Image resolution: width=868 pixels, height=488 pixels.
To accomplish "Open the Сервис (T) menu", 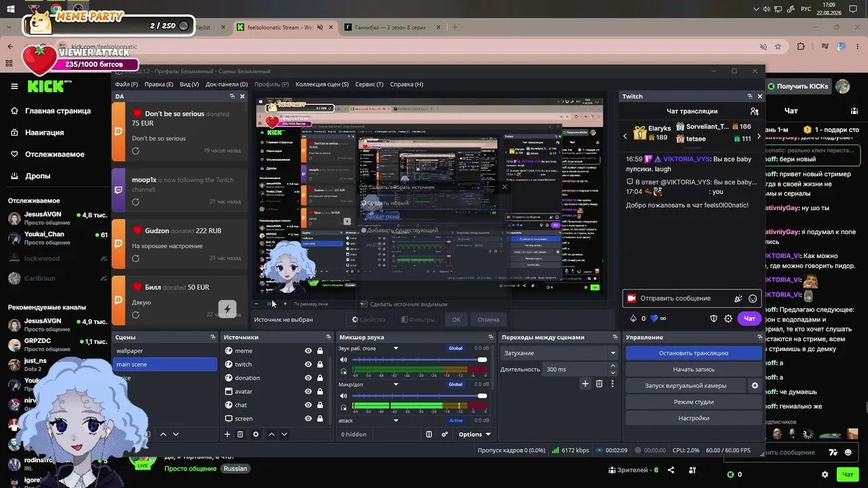I will click(x=369, y=84).
